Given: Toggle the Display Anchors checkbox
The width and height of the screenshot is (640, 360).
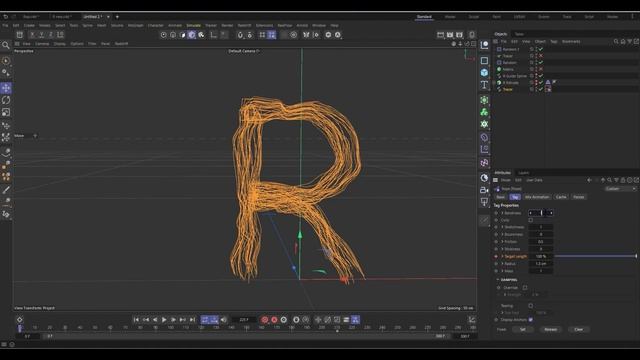Looking at the screenshot, I should 530,320.
